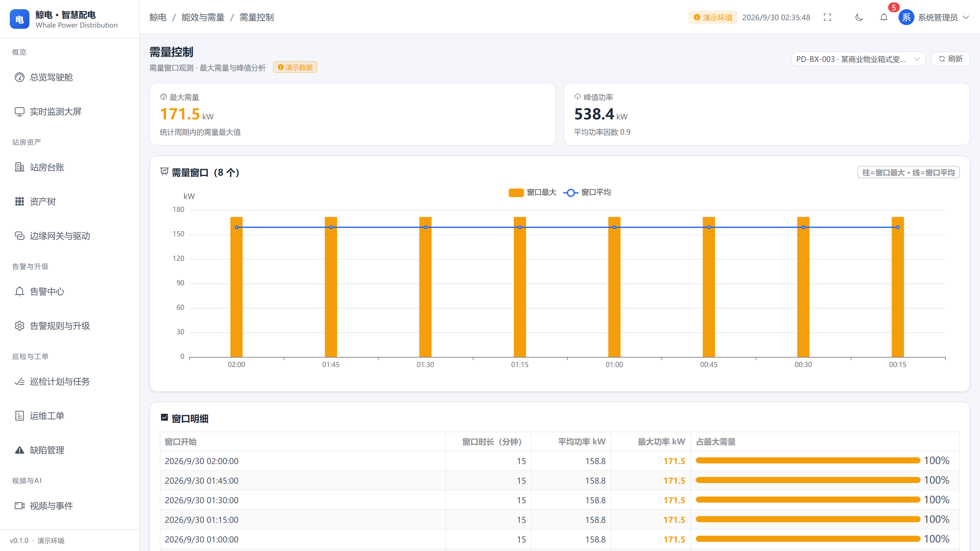Go to 巡检计划与任务 menu item
Viewport: 980px width, 551px height.
(x=70, y=381)
